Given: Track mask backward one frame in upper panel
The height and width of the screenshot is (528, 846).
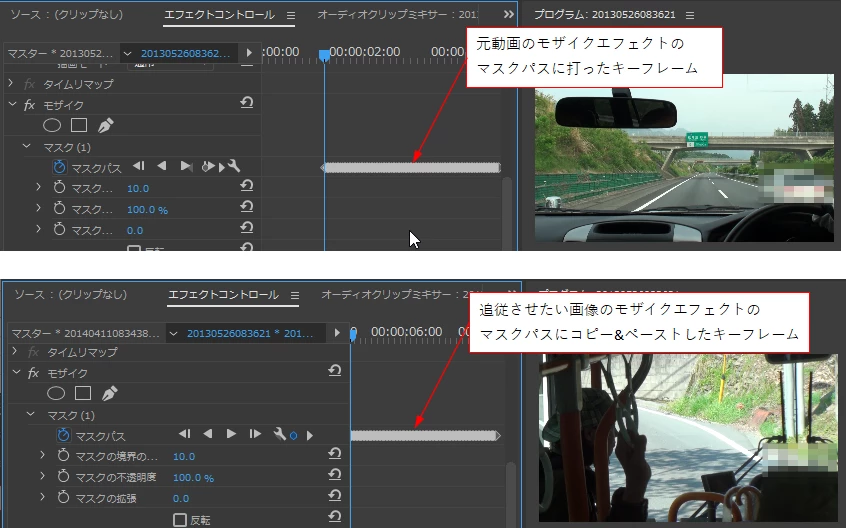Looking at the screenshot, I should tap(139, 166).
